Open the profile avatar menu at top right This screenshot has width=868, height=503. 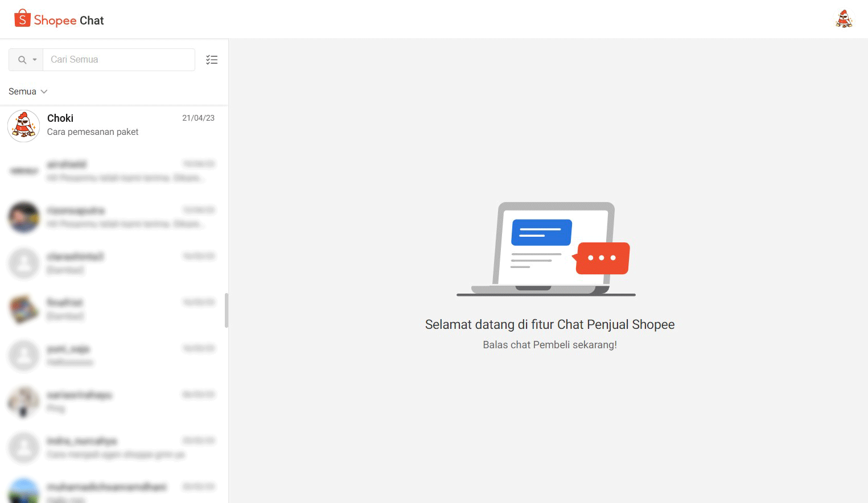coord(844,19)
